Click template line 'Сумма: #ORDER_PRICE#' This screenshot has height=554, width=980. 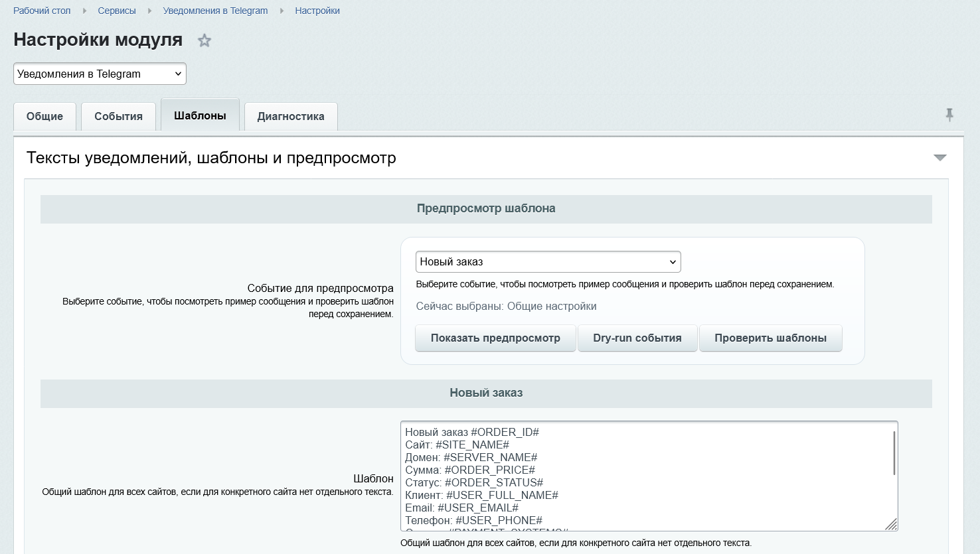click(x=470, y=470)
